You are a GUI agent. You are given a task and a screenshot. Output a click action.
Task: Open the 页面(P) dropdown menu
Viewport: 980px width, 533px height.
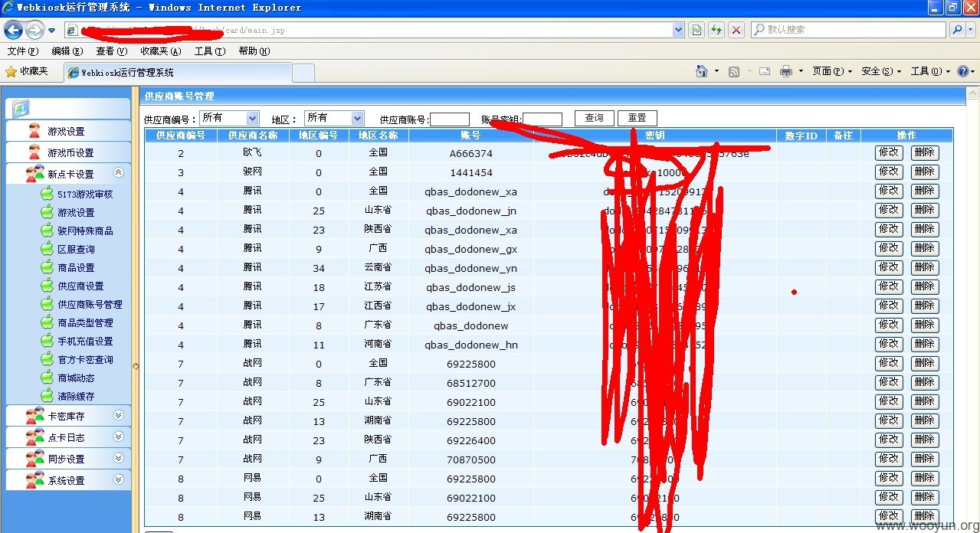click(832, 71)
